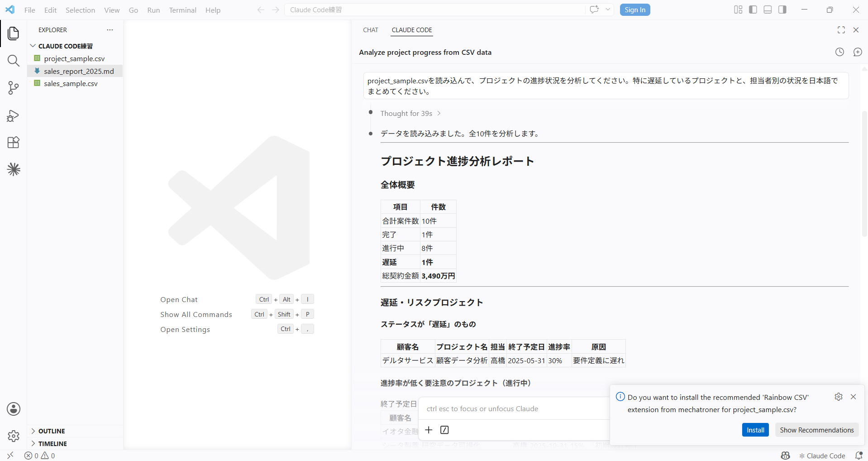This screenshot has height=461, width=868.
Task: Open project_sample.csv file
Action: [x=75, y=58]
